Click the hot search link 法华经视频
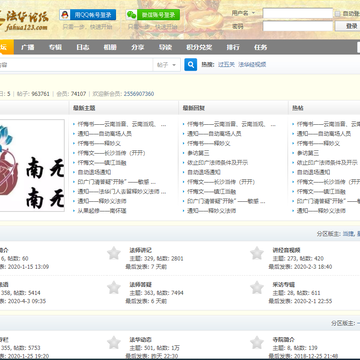Screen dimensions: 360x360 click(252, 65)
